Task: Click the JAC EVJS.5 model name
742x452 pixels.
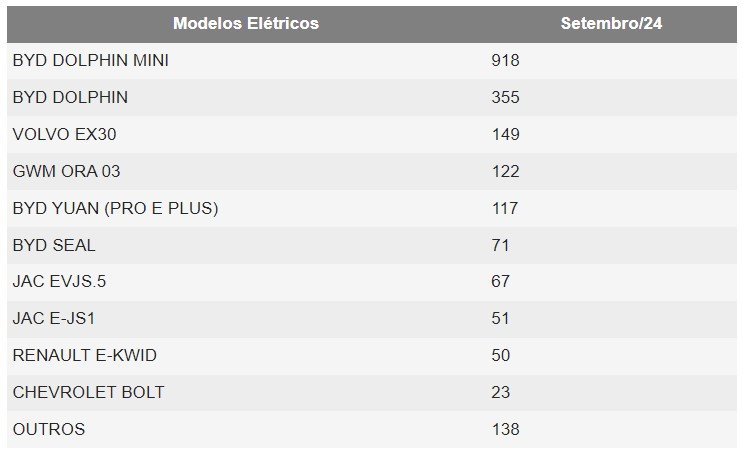Action: pyautogui.click(x=59, y=282)
